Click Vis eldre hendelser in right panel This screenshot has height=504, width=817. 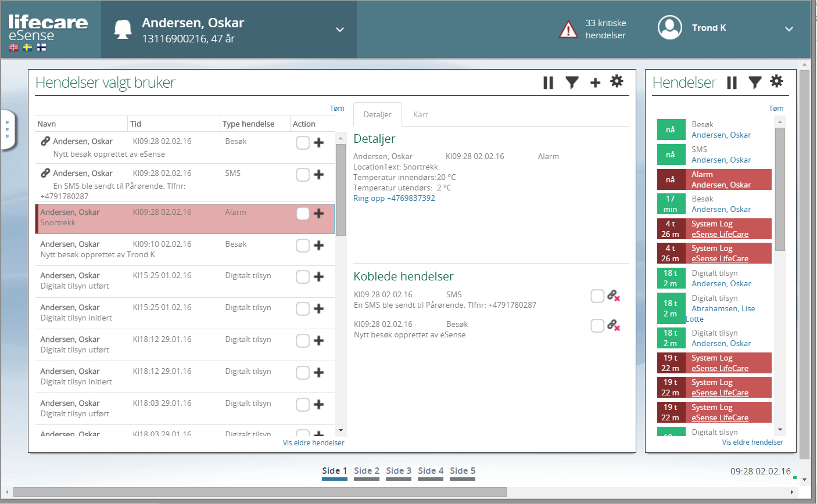pyautogui.click(x=752, y=442)
